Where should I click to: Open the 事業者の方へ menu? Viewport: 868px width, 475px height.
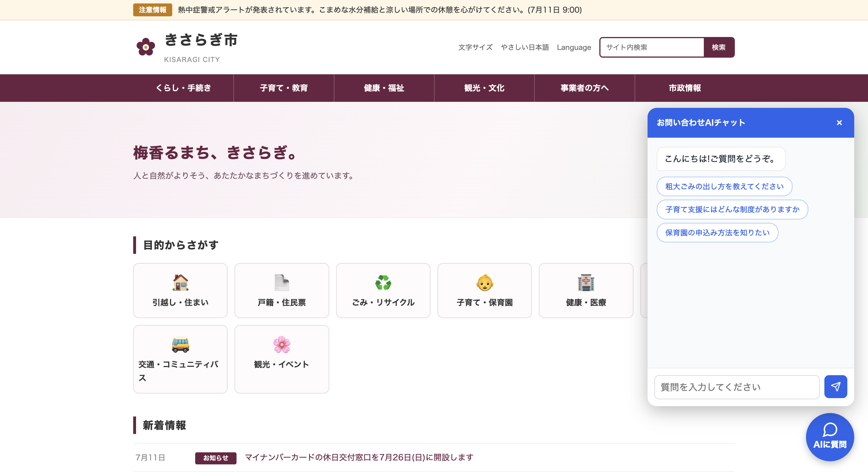[585, 88]
